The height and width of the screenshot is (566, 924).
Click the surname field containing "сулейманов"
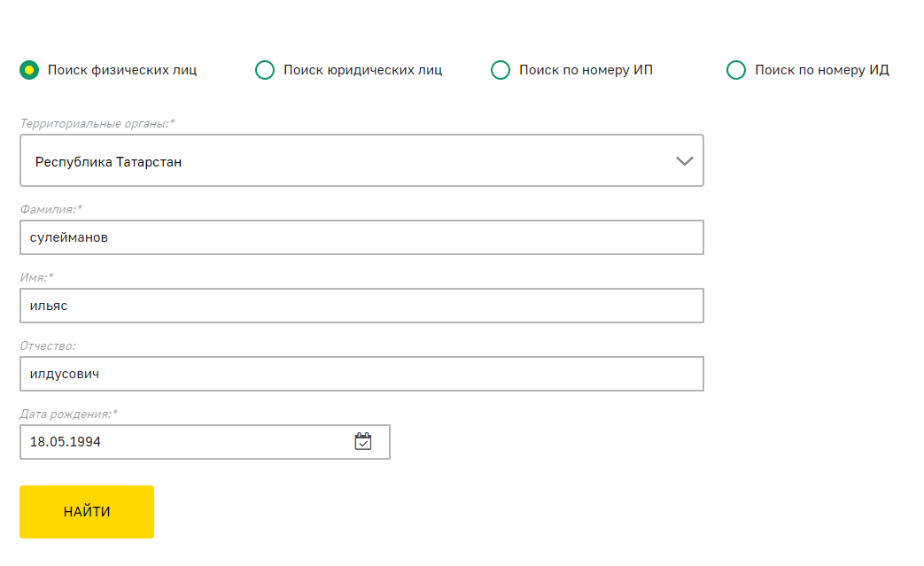pos(361,237)
